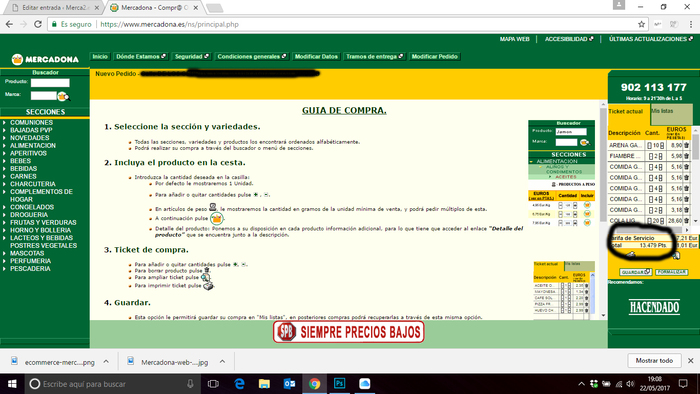Viewport: 700px width, 394px height.
Task: Open Modificar Datos menu item
Action: click(x=316, y=57)
